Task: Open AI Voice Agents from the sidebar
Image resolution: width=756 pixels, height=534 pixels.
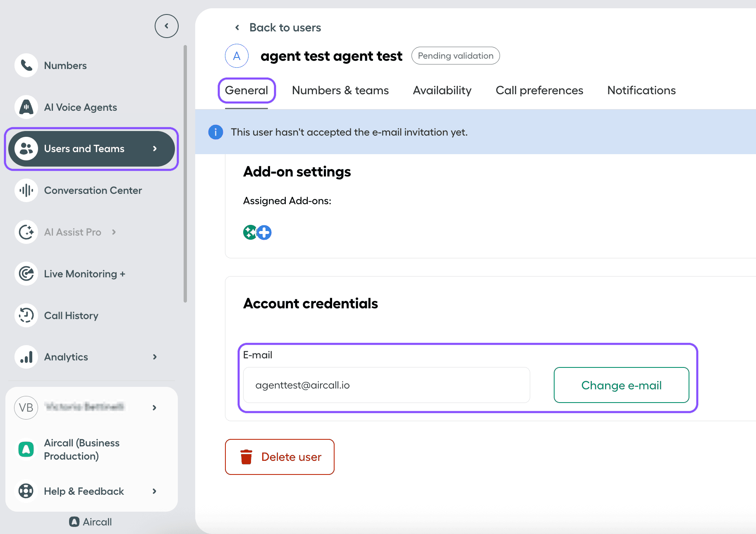Action: pos(26,107)
